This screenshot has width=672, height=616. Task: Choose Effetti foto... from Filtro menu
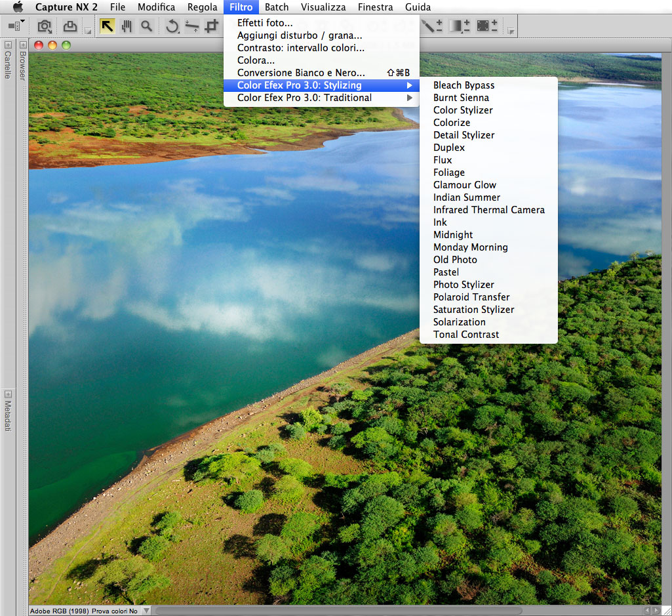point(321,23)
